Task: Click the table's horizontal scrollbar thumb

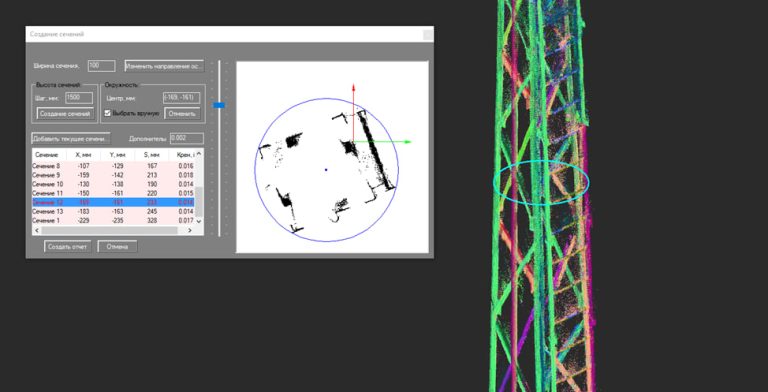Action: 109,230
